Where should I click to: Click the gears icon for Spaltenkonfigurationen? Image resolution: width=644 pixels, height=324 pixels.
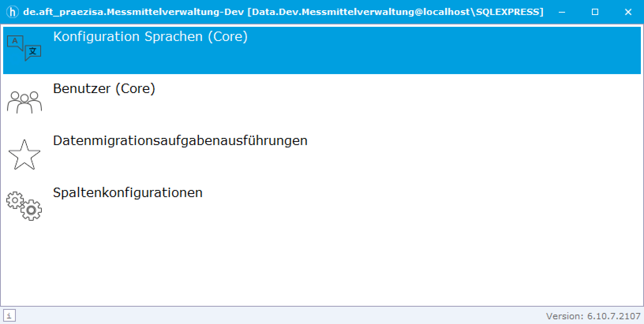pos(24,206)
